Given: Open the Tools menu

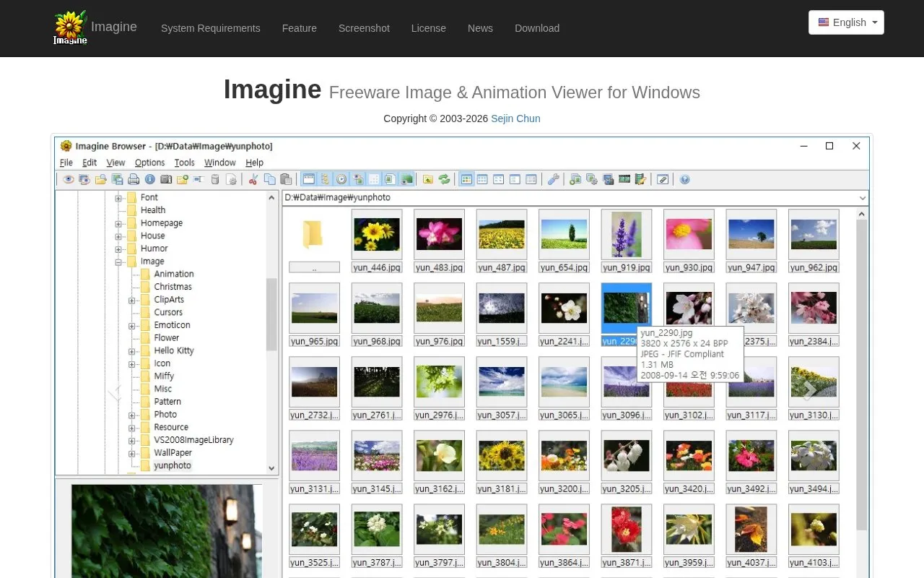Looking at the screenshot, I should pos(184,163).
